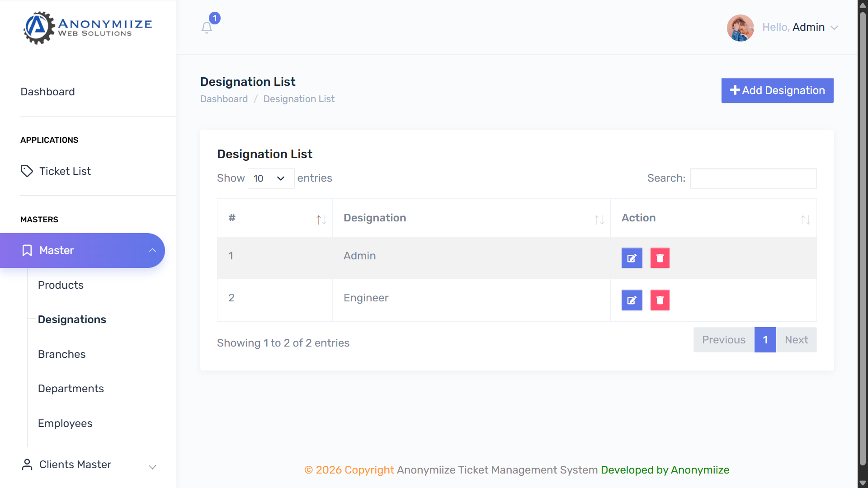Viewport: 868px width, 488px height.
Task: Open the Admin user avatar
Action: coord(740,28)
